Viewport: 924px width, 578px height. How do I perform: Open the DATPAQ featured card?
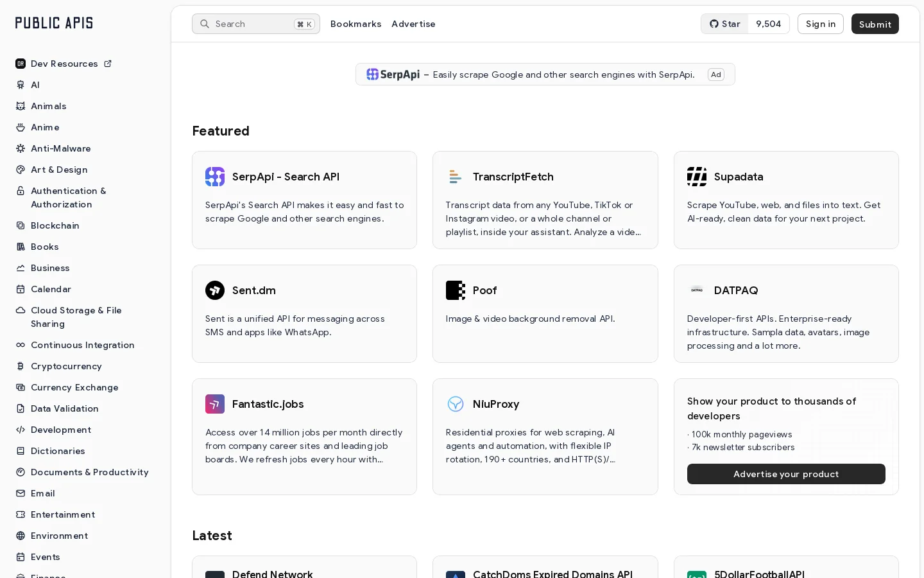tap(786, 313)
